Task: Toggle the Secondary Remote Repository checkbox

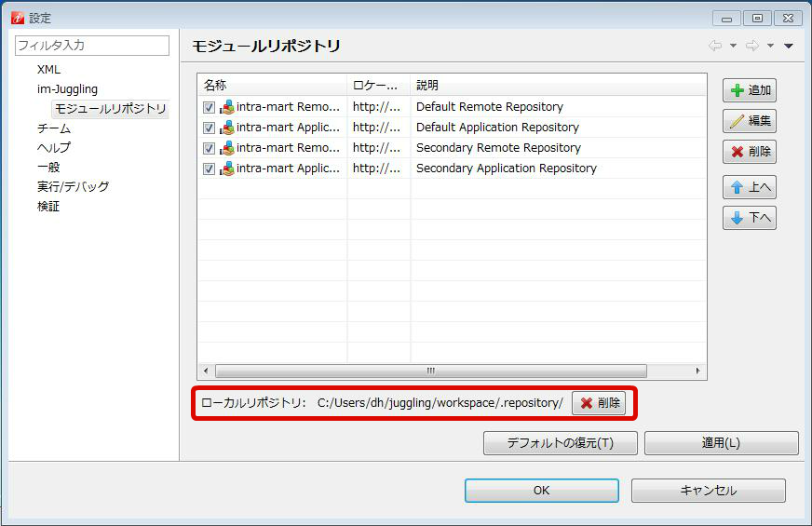Action: point(209,149)
